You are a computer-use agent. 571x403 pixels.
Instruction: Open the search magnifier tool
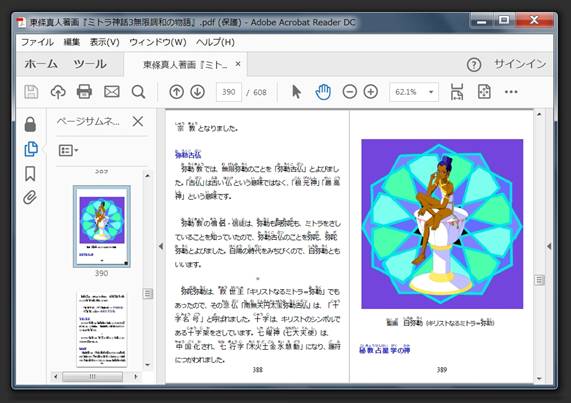click(138, 92)
